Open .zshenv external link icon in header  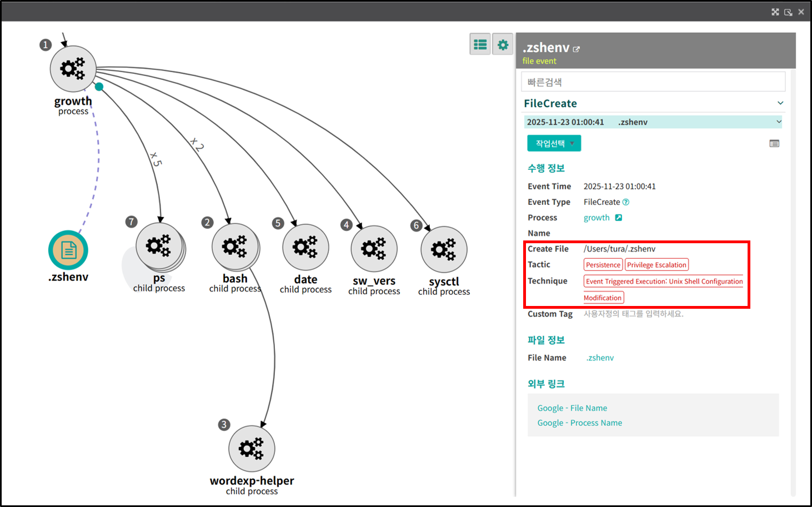[577, 49]
